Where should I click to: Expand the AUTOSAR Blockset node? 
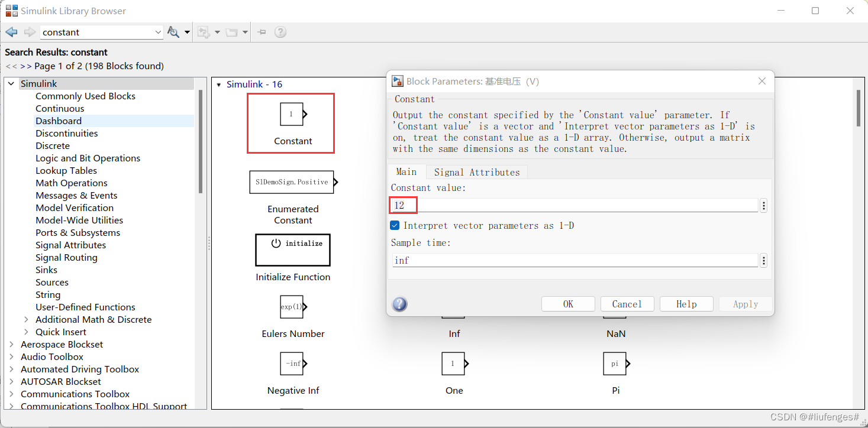coord(11,381)
